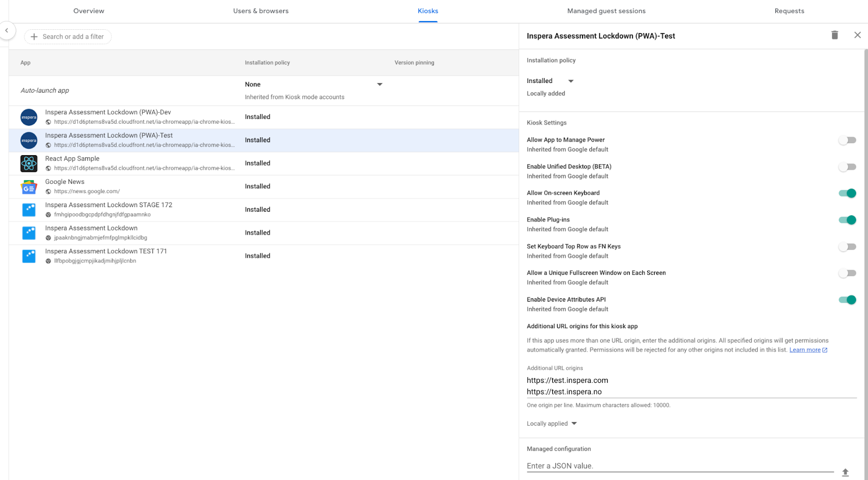
Task: Click the Inspera (PWA)-Test app icon
Action: [29, 140]
